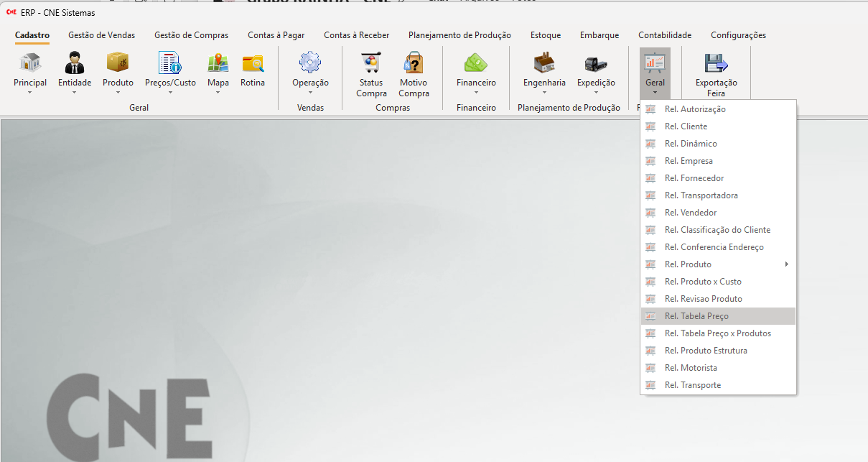Expand the Operação dropdown arrow
This screenshot has width=868, height=462.
(310, 93)
